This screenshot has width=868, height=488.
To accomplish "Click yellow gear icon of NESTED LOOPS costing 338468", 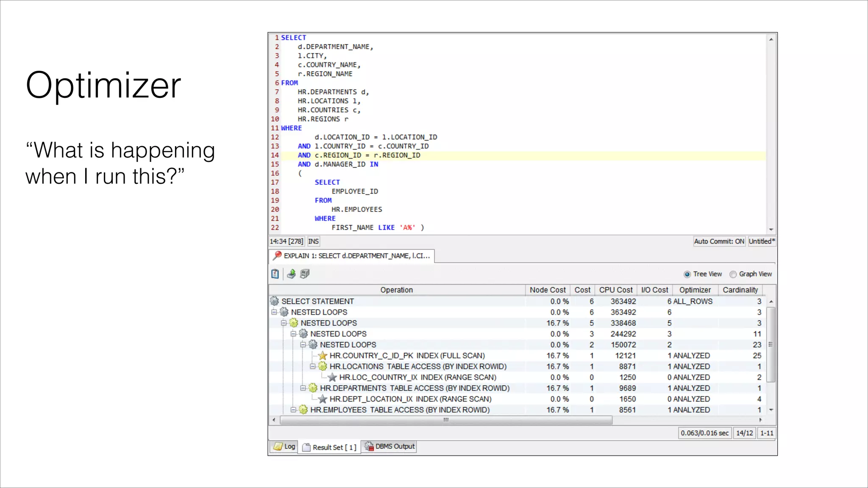I will click(x=294, y=323).
